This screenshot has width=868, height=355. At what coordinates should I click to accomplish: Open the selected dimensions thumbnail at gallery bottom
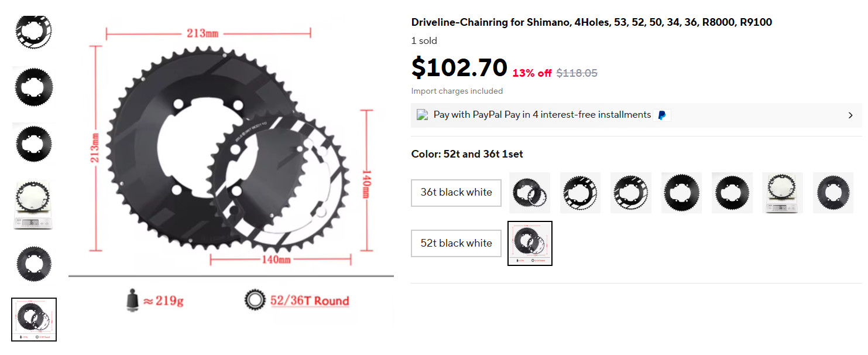(33, 319)
